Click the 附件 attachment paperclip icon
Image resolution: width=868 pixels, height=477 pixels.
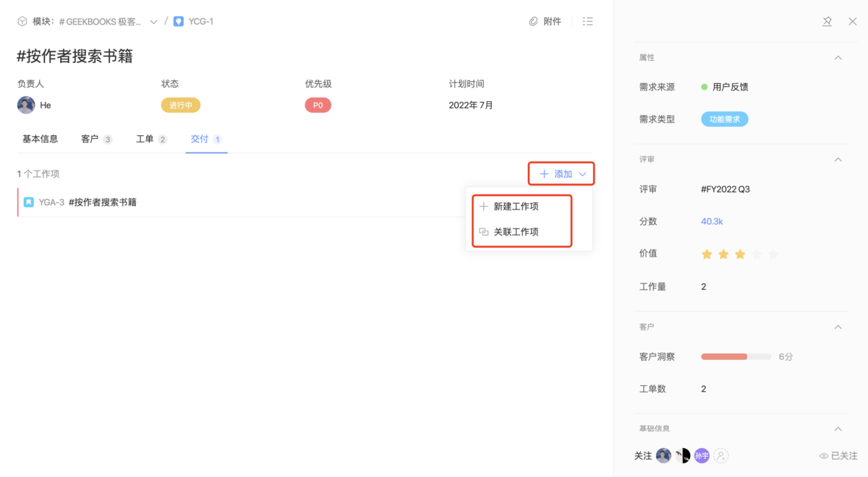click(534, 21)
